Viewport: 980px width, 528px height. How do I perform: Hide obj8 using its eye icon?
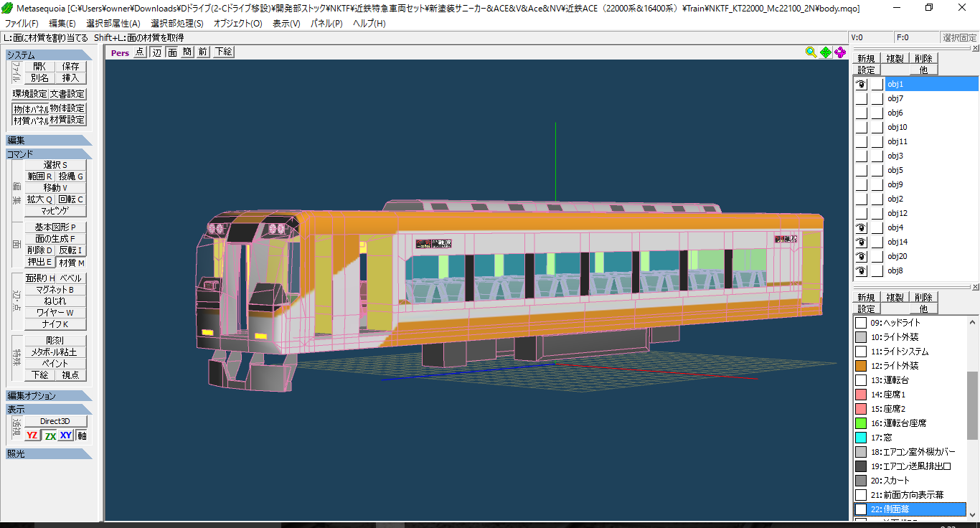click(861, 270)
